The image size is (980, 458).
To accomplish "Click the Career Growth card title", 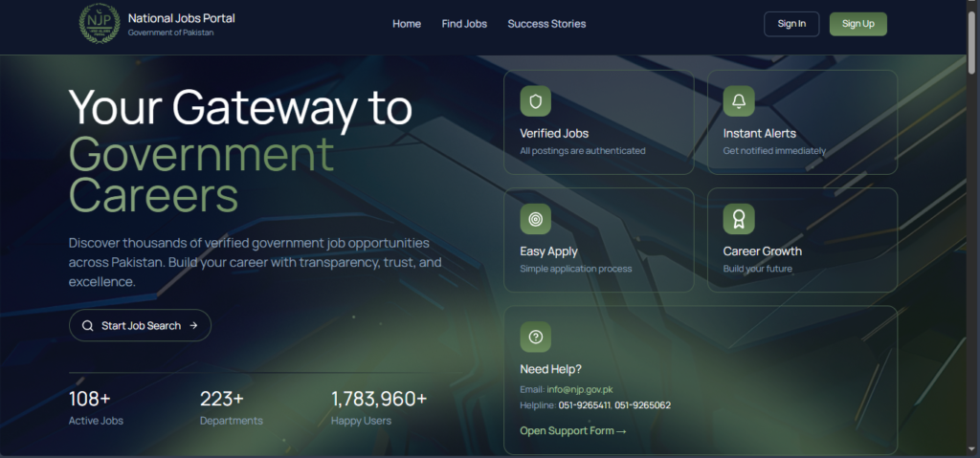I will [763, 251].
